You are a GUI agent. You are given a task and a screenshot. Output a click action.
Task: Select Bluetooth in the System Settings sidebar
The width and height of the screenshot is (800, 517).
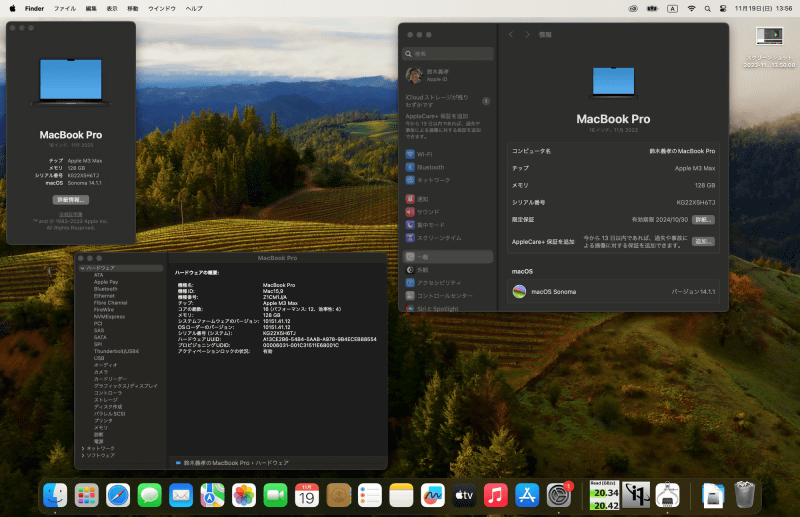tap(430, 167)
